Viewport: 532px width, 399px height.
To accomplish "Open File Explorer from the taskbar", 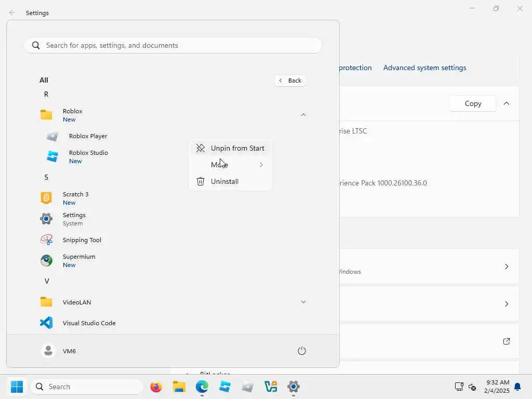I will coord(179,387).
